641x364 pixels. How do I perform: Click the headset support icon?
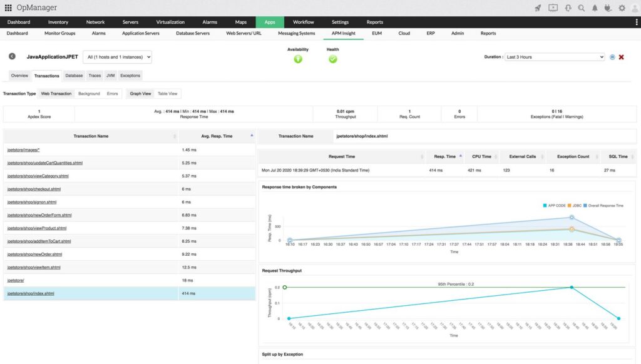568,8
